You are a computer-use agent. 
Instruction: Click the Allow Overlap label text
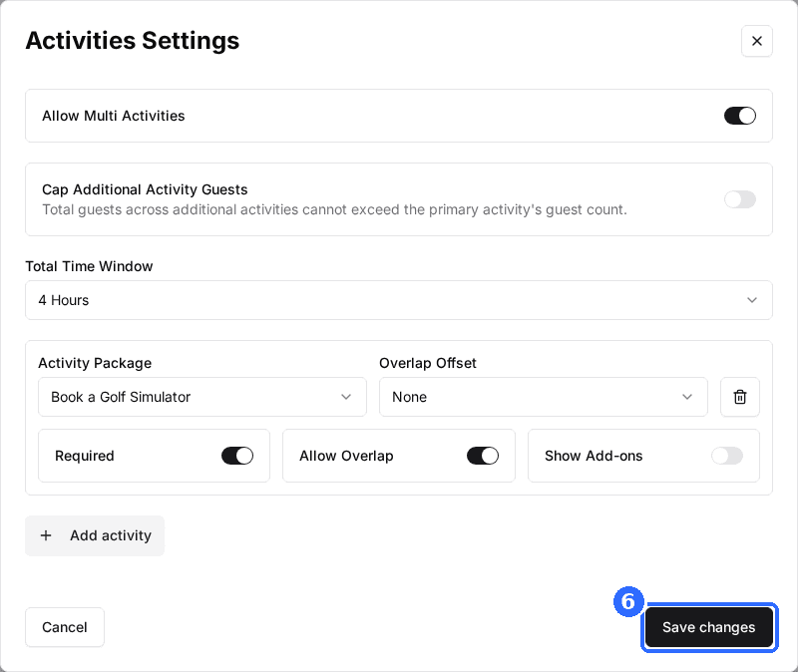(x=346, y=456)
